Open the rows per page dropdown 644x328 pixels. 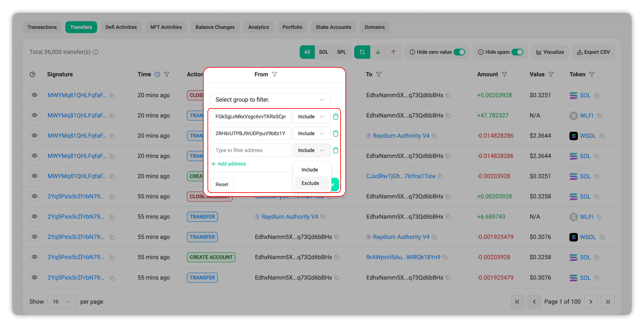point(62,302)
